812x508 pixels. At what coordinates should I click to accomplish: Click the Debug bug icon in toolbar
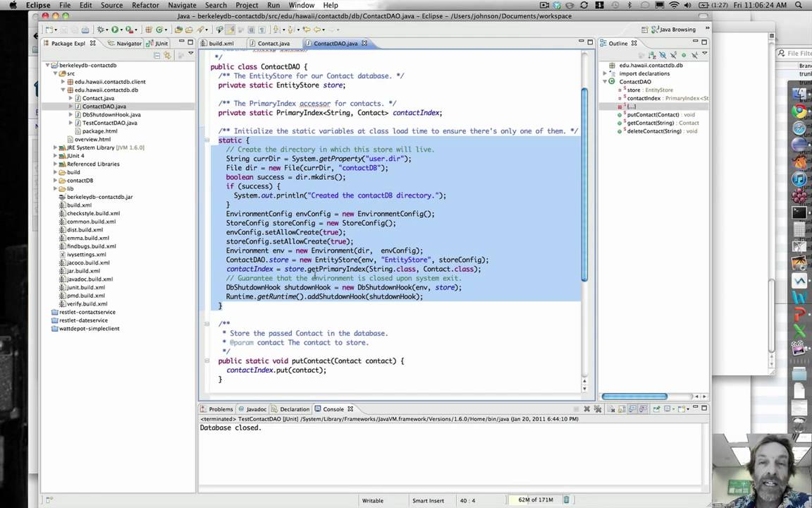pyautogui.click(x=100, y=30)
